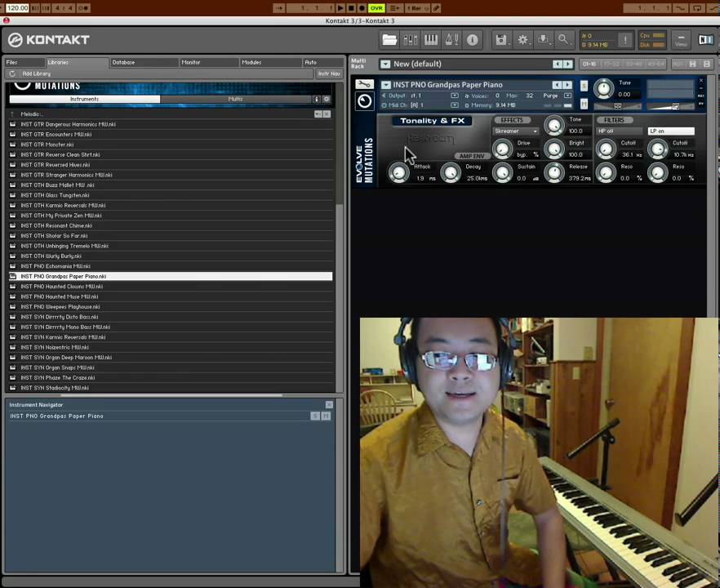Switch to the Files tab
The width and height of the screenshot is (720, 588).
[25, 62]
